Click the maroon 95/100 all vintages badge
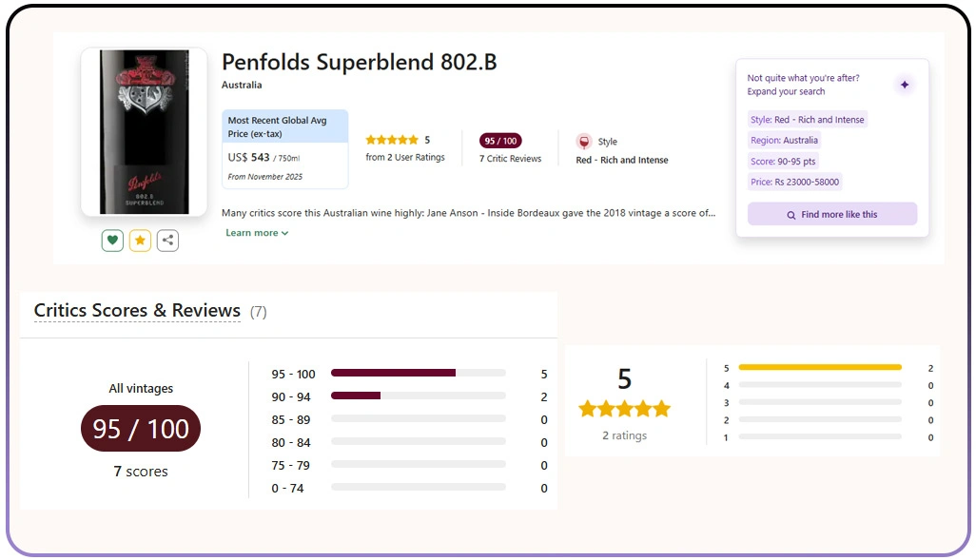 tap(140, 429)
